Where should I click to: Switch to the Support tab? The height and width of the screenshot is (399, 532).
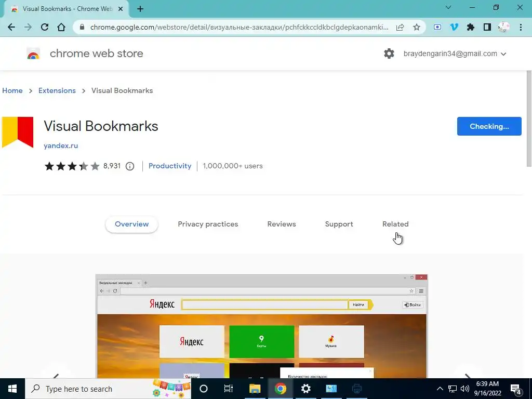[339, 224]
